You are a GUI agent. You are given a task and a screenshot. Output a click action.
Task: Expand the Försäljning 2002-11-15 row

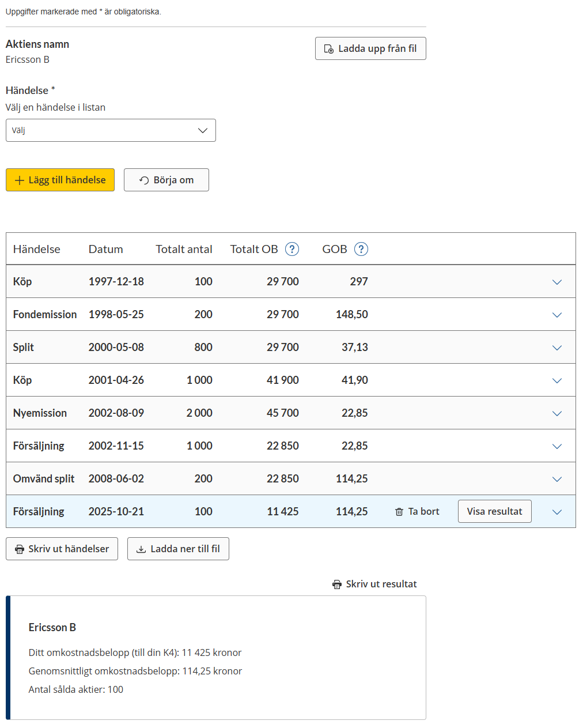pyautogui.click(x=556, y=446)
